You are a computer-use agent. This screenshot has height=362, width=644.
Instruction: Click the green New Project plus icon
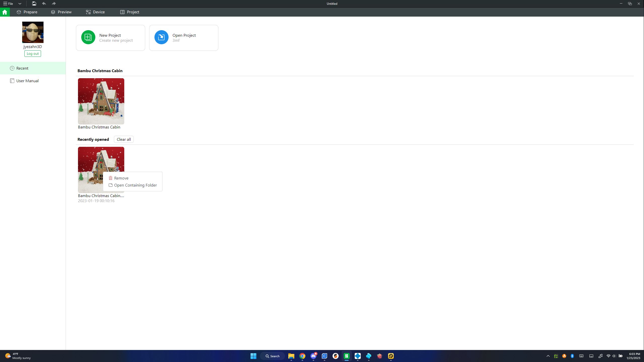click(88, 37)
